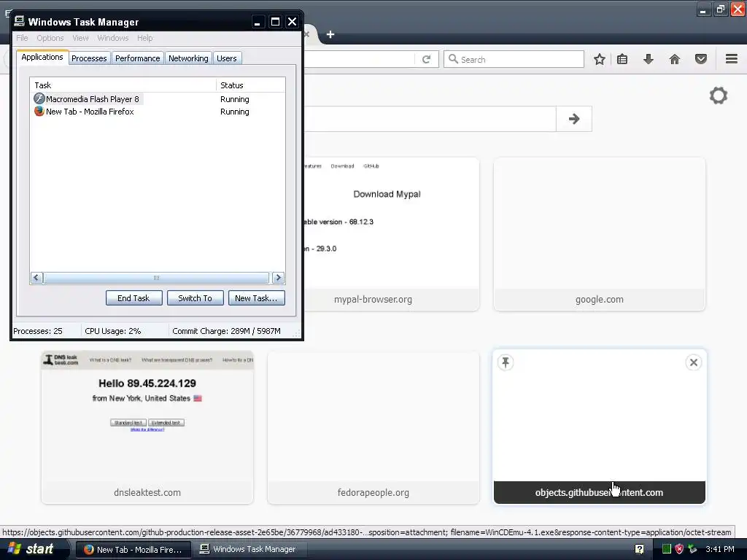Minimize the Firefox window
This screenshot has width=747, height=560.
click(x=703, y=9)
